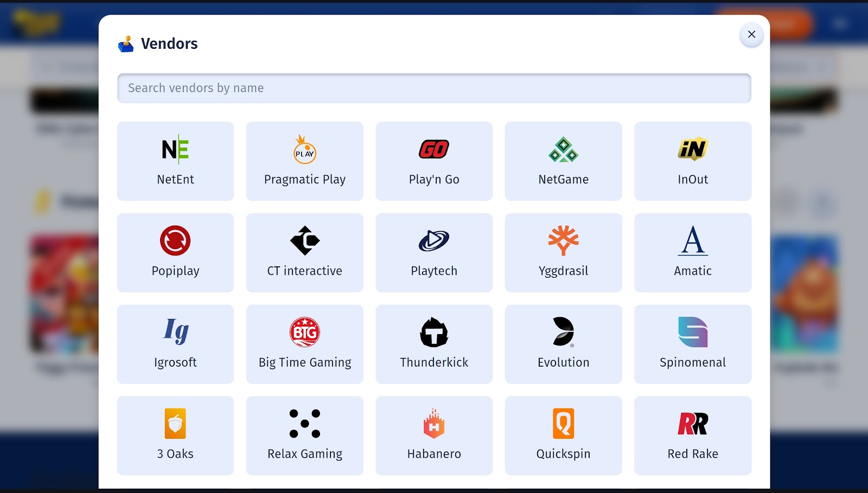Click the 3 Oaks acorn logo
868x493 pixels.
(175, 424)
